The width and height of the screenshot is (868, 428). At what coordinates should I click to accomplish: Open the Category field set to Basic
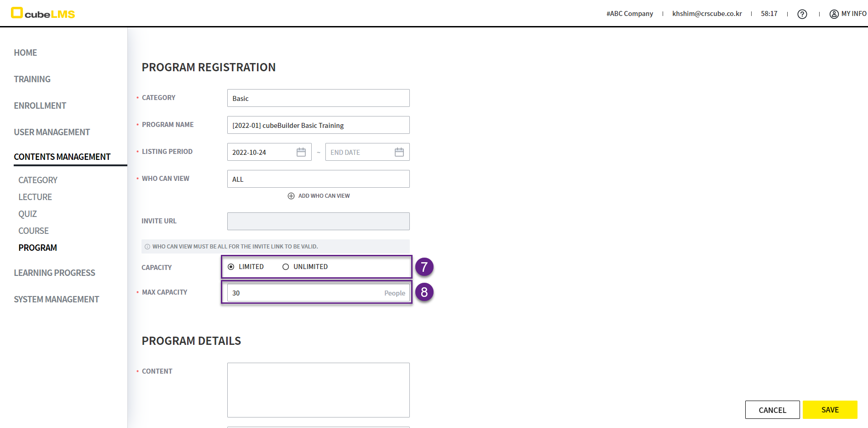pyautogui.click(x=318, y=98)
